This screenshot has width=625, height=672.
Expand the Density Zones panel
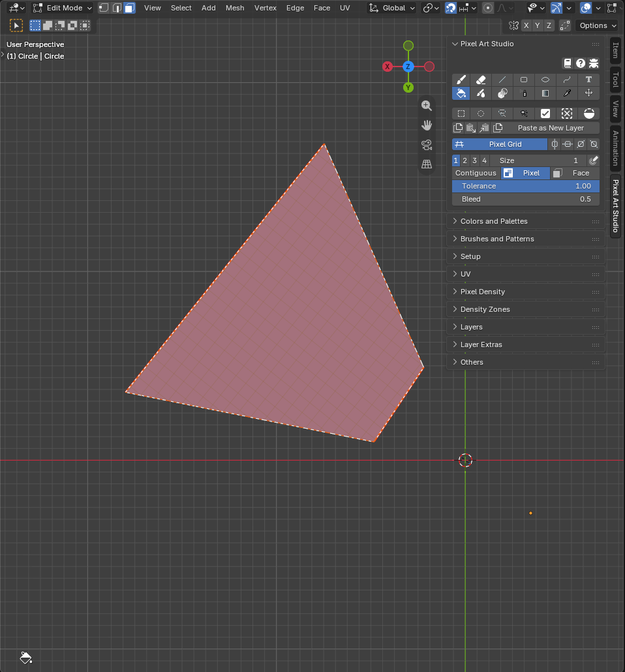[526, 309]
